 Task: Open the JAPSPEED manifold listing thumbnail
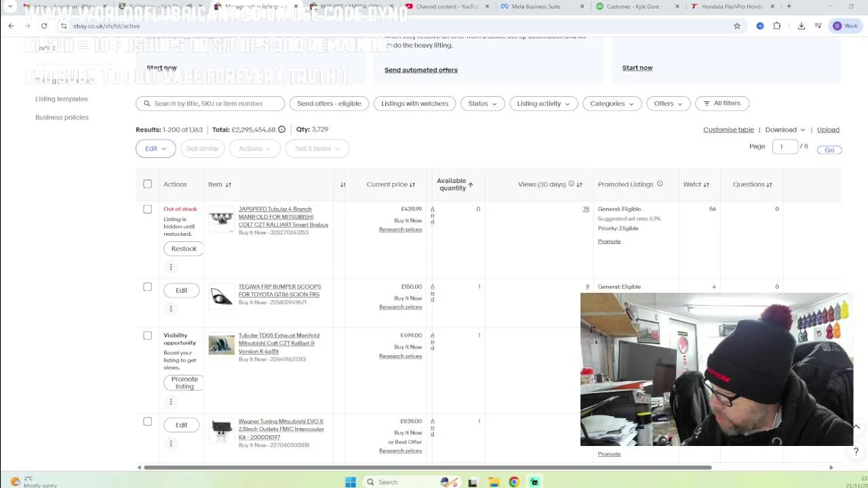coord(221,218)
